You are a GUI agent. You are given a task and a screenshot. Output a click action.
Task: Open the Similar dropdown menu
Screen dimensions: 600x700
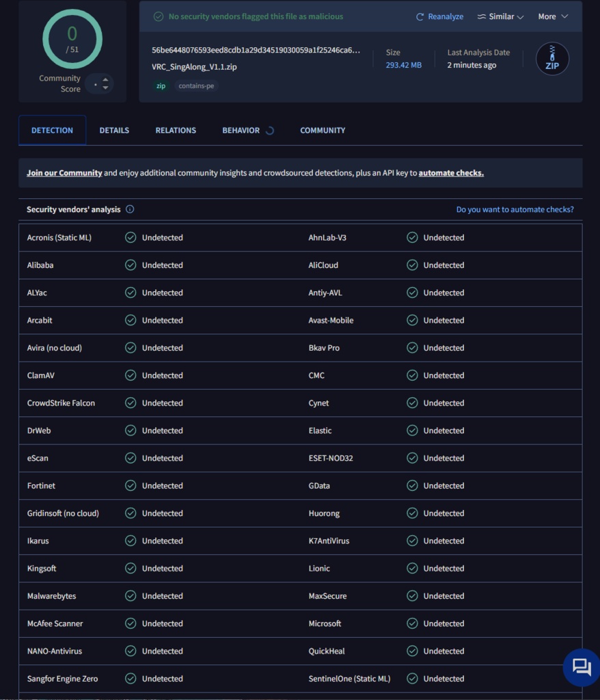click(x=500, y=16)
